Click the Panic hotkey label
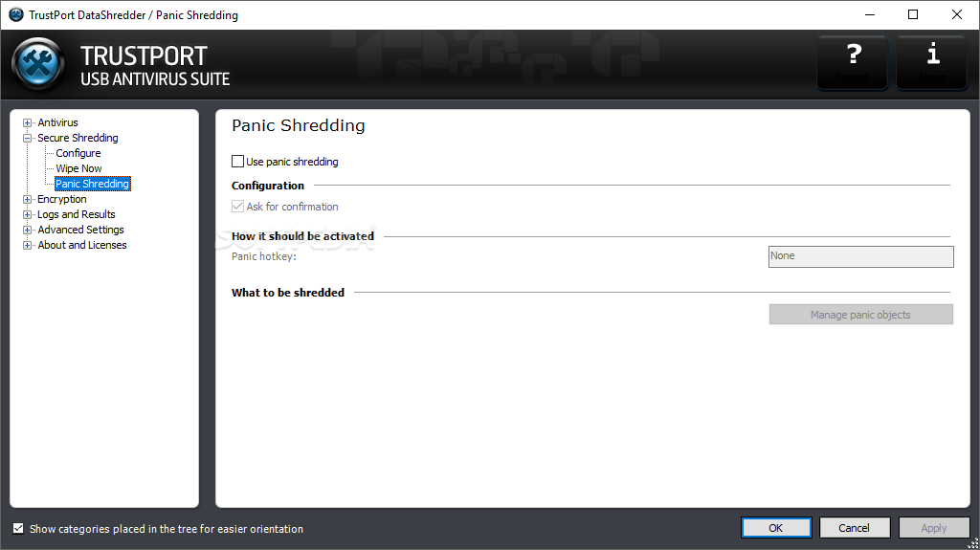Screen dimensions: 980x550 click(264, 256)
